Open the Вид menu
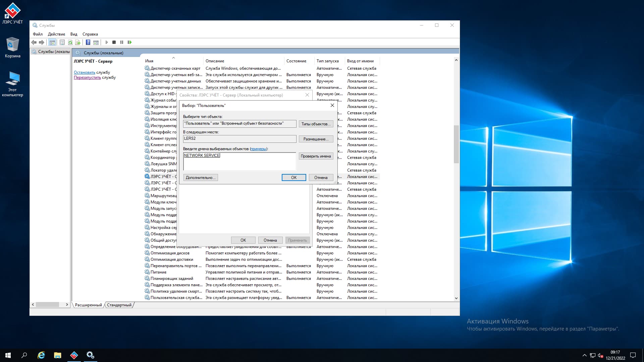Image resolution: width=644 pixels, height=362 pixels. coord(74,34)
